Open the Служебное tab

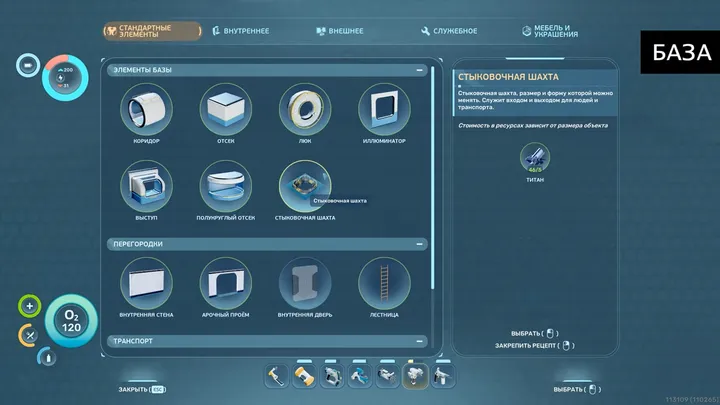(x=449, y=31)
